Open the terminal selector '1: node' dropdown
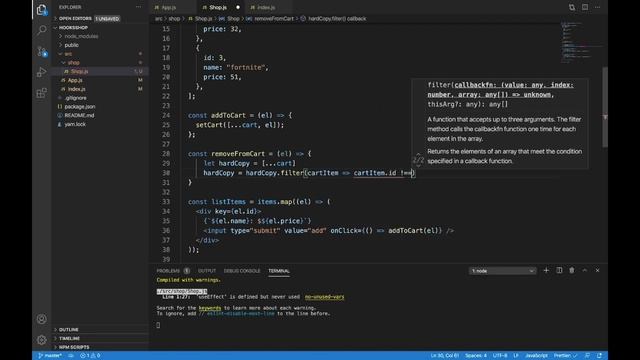This screenshot has width=640, height=360. pos(502,271)
